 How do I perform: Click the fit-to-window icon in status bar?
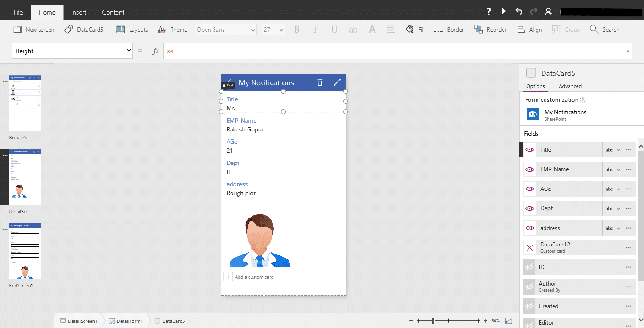[x=509, y=321]
